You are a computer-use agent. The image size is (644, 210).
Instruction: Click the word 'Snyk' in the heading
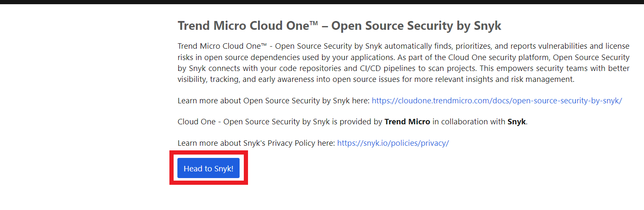point(488,26)
